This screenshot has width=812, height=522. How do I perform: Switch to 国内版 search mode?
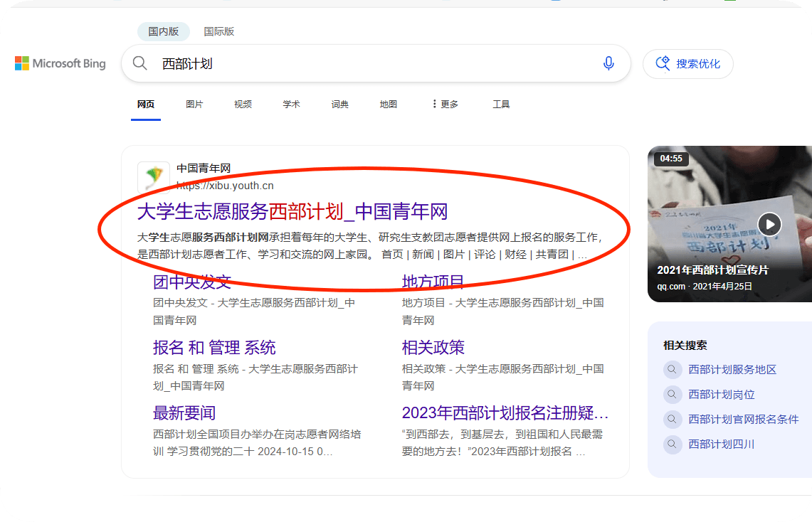click(x=164, y=31)
